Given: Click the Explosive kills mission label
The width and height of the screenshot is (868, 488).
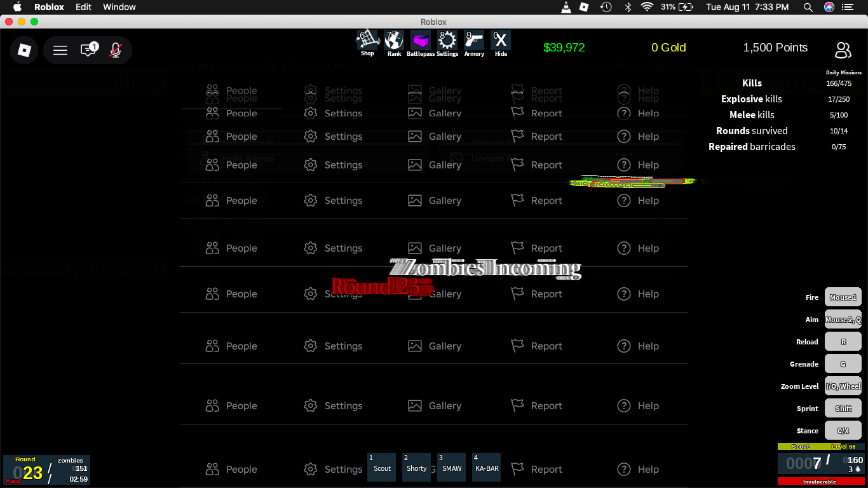Looking at the screenshot, I should (752, 99).
